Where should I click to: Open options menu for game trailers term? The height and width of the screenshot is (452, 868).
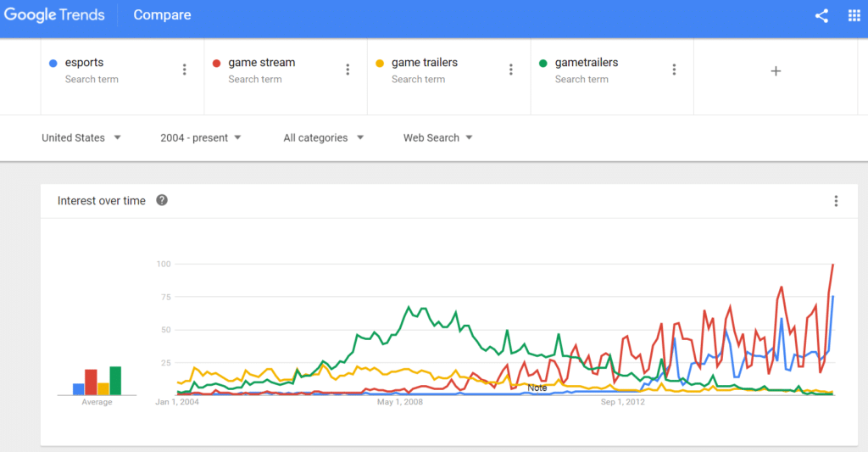511,70
